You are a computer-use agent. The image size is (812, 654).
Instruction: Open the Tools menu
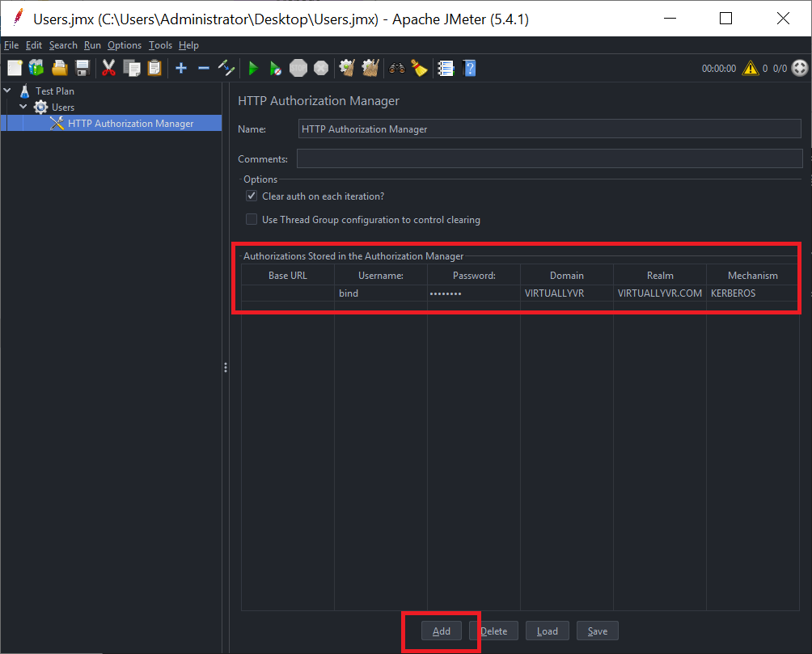pos(160,45)
